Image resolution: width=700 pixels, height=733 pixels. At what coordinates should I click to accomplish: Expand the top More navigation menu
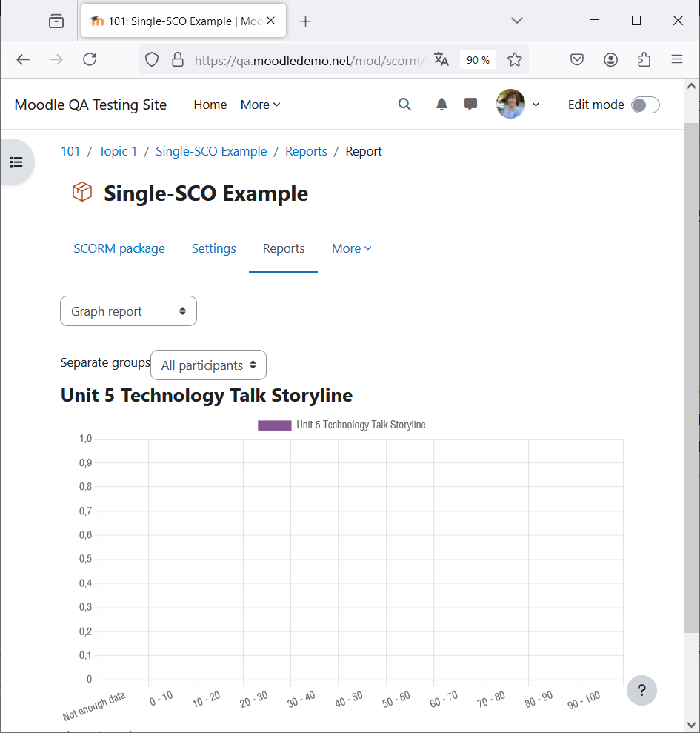coord(260,105)
